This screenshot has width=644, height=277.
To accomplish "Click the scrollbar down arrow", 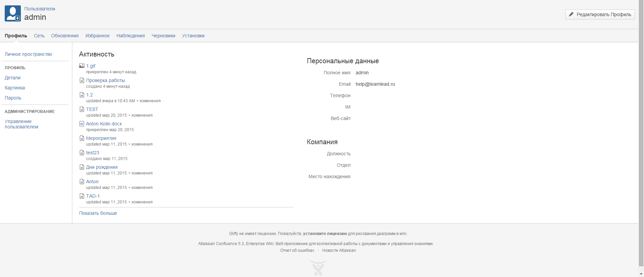I will tap(641, 274).
